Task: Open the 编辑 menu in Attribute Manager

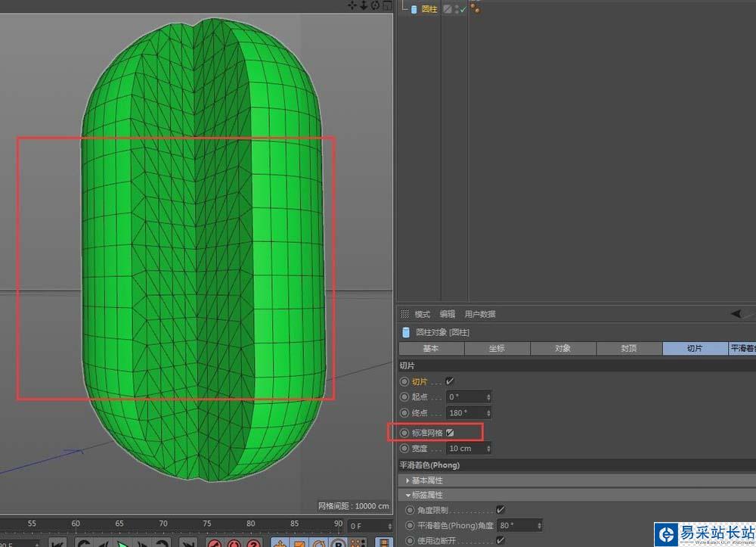Action: (447, 314)
